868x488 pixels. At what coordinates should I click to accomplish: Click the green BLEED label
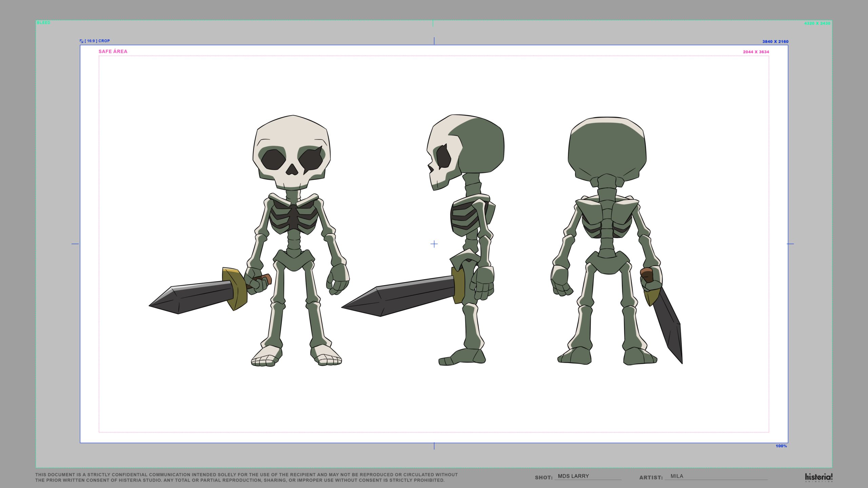pos(43,23)
